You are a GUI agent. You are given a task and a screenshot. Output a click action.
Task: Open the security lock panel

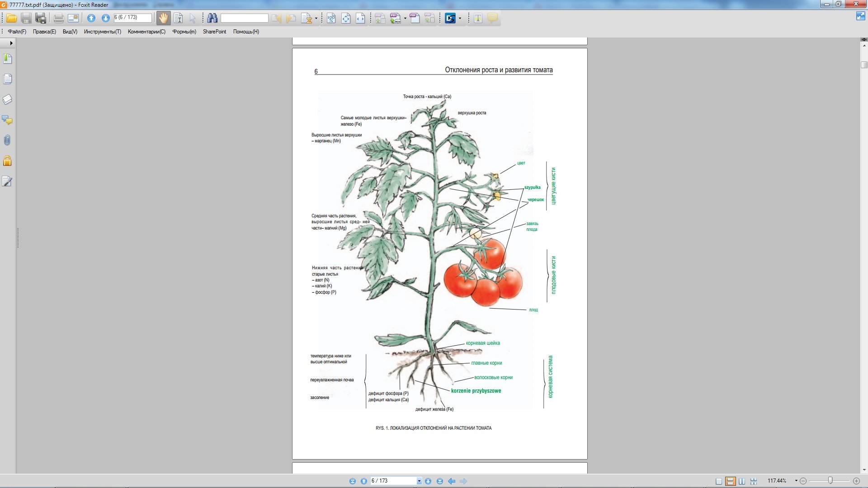(x=7, y=161)
